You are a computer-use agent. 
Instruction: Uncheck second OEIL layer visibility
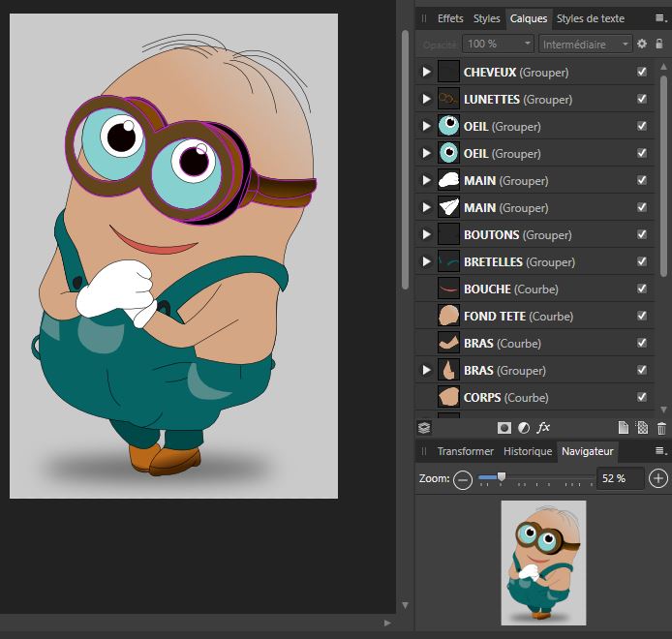pos(642,153)
